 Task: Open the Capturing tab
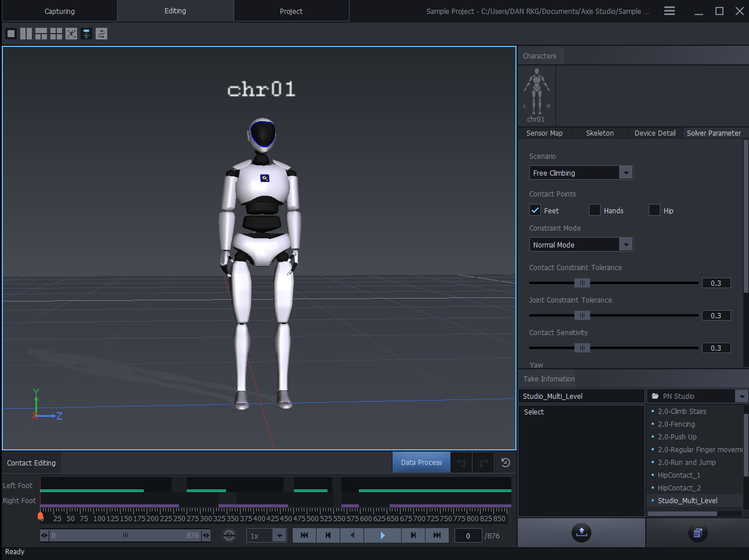pos(59,10)
